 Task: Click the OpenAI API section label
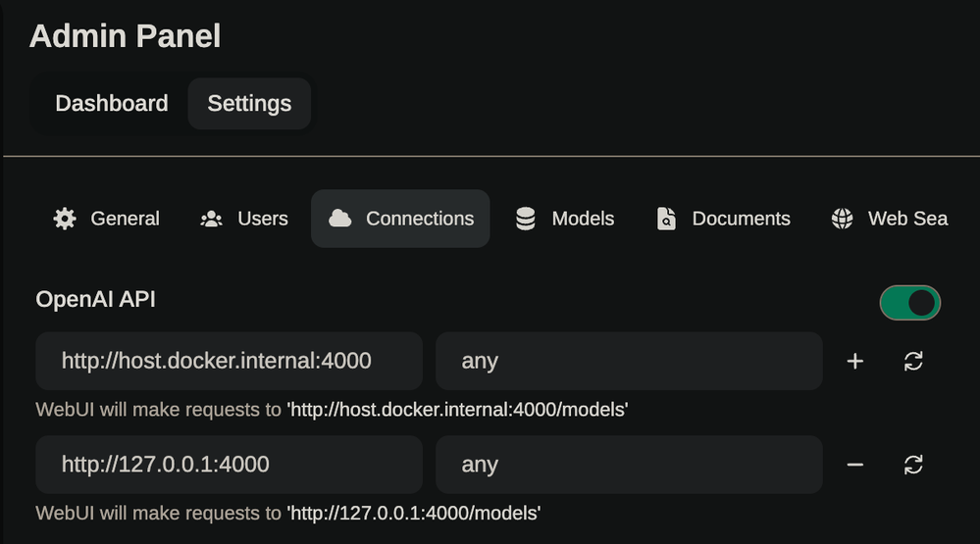click(x=95, y=300)
